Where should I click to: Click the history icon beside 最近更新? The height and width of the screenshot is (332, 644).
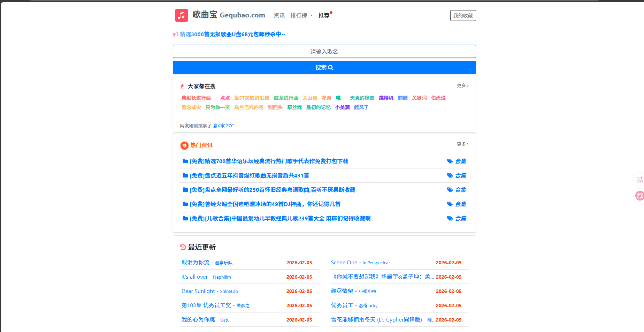pyautogui.click(x=183, y=247)
